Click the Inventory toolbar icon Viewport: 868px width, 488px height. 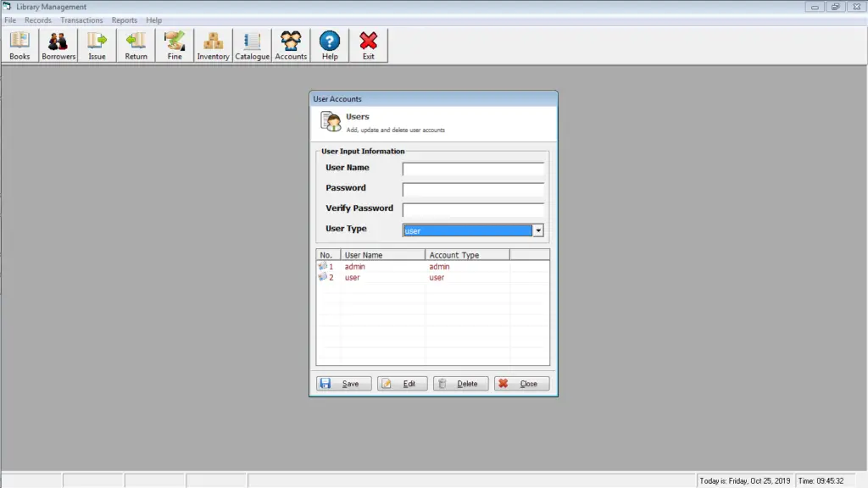(x=212, y=44)
